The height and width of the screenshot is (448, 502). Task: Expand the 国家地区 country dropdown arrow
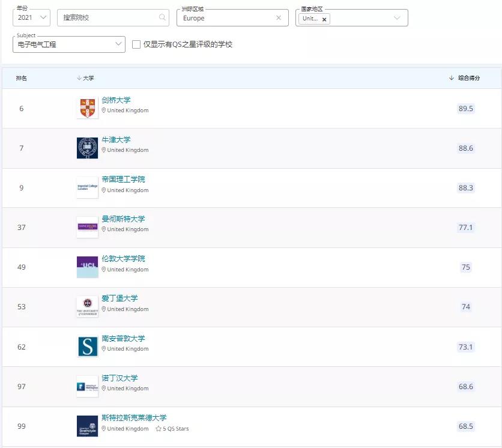click(397, 17)
